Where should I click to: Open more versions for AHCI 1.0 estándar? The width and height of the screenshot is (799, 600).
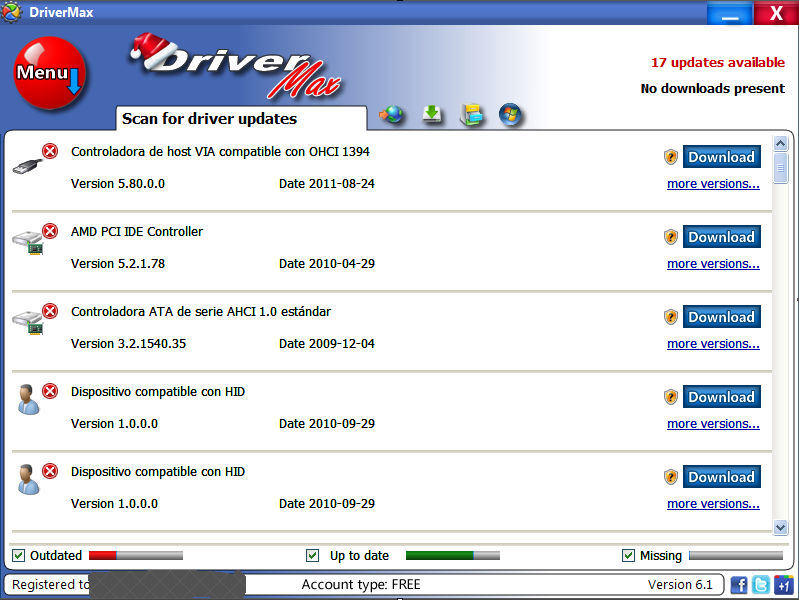713,344
